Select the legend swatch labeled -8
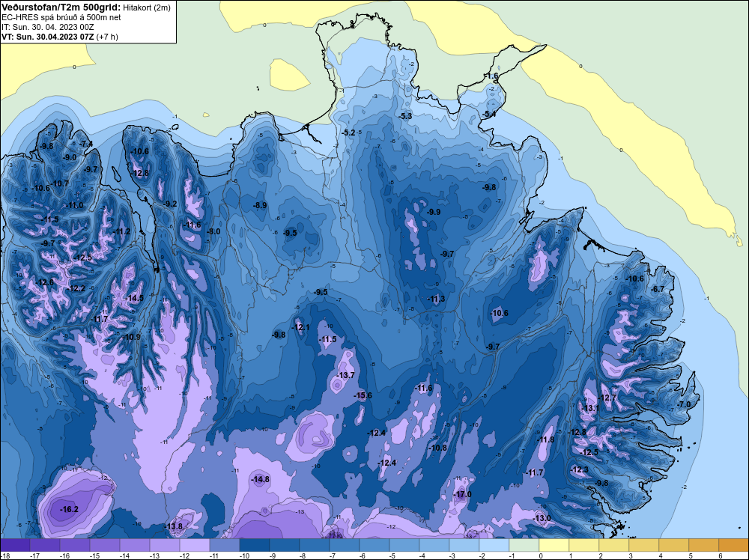The height and width of the screenshot is (560, 749). click(x=315, y=545)
